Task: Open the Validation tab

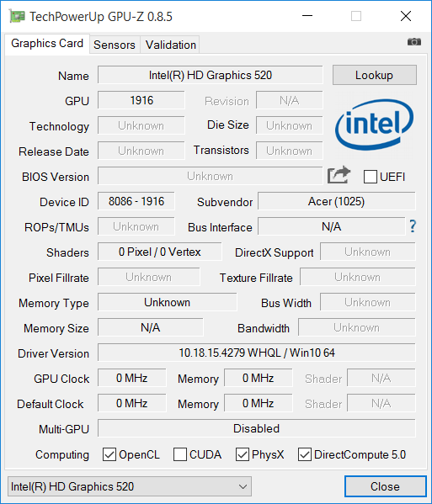Action: [x=170, y=45]
